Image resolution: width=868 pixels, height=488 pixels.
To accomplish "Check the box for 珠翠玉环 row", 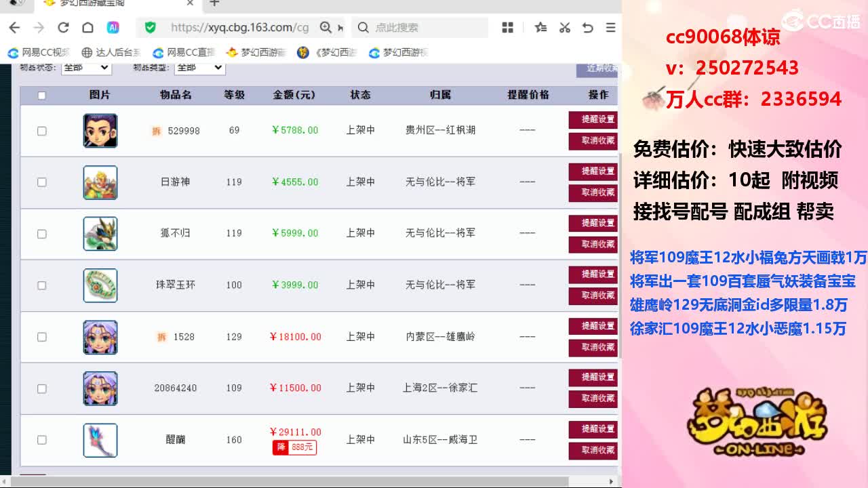I will pos(41,285).
